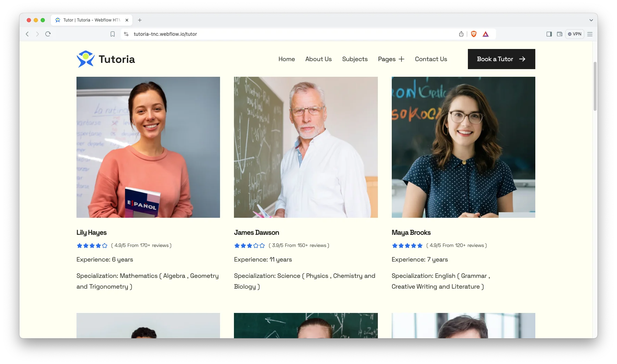
Task: Reload the page with the refresh icon
Action: (x=48, y=34)
